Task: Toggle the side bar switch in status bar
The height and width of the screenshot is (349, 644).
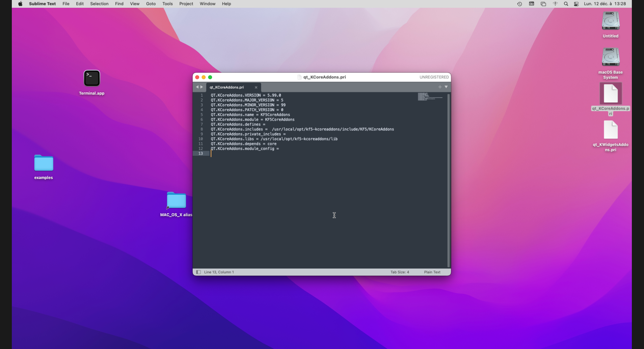Action: pos(198,272)
